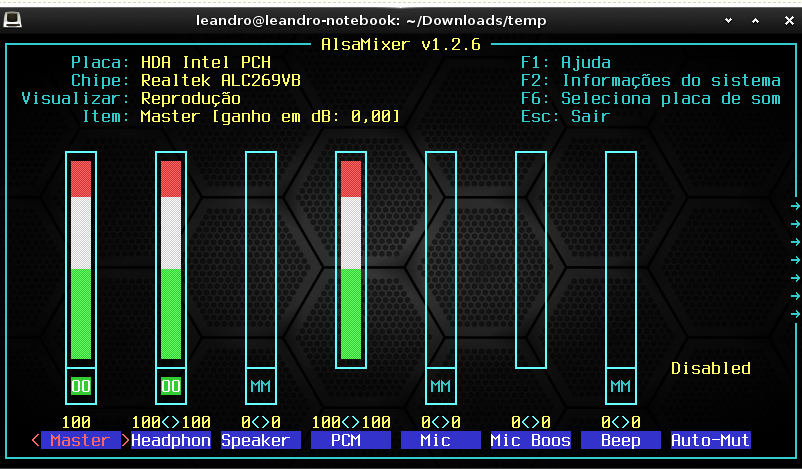
Task: Click the PCM volume bar
Action: pyautogui.click(x=351, y=260)
